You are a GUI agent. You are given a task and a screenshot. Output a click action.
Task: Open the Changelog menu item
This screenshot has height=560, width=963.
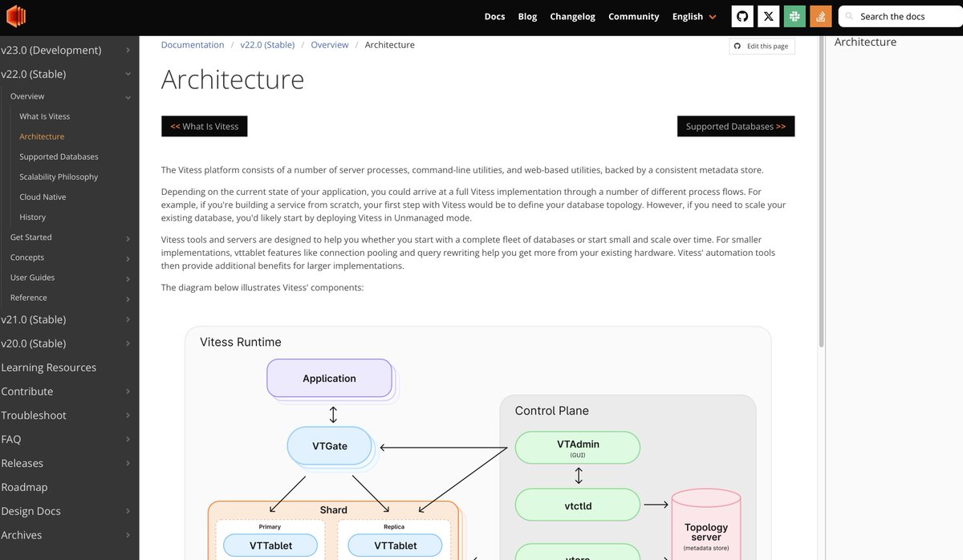tap(571, 16)
